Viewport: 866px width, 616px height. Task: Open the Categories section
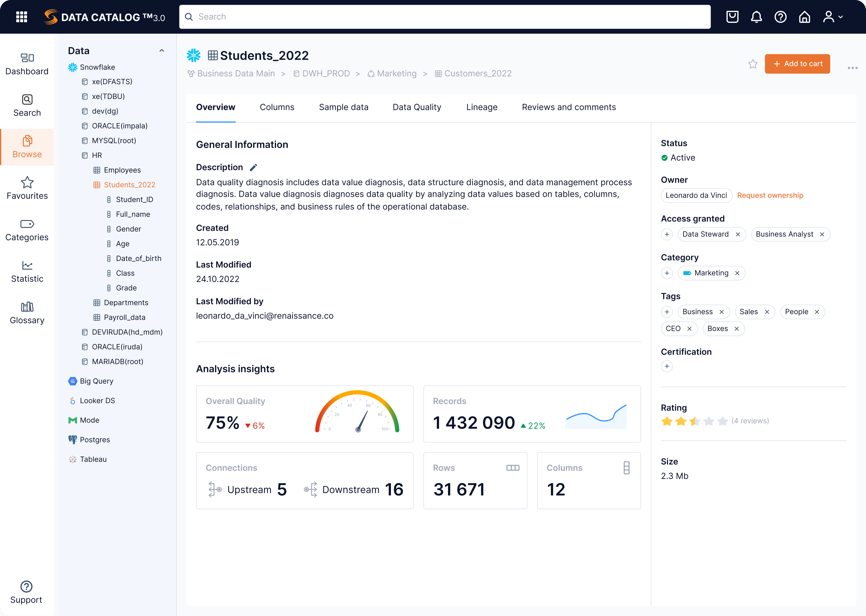[26, 229]
